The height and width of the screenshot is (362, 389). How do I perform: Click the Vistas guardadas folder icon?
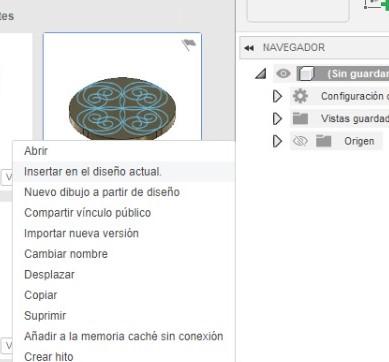[x=300, y=119]
